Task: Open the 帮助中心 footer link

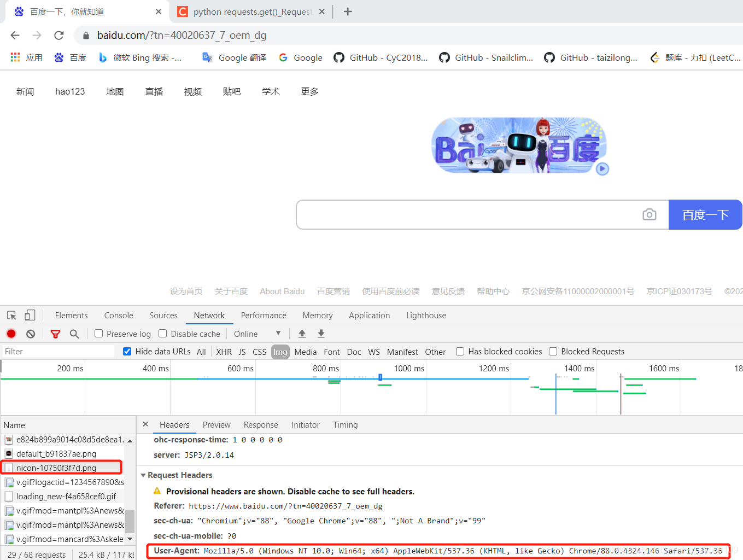Action: 493,291
